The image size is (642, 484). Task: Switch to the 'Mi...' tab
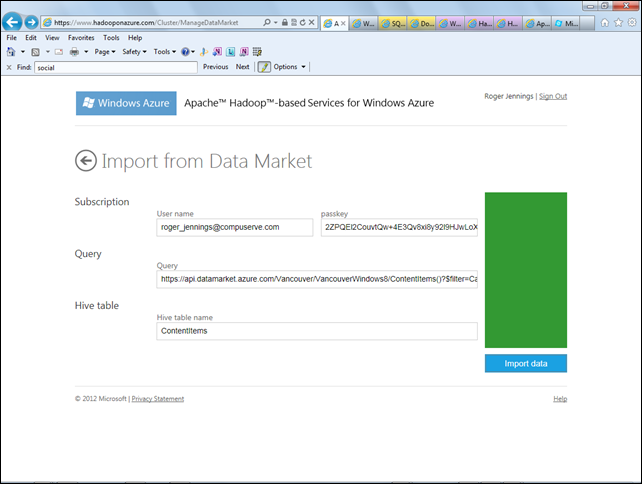(566, 24)
